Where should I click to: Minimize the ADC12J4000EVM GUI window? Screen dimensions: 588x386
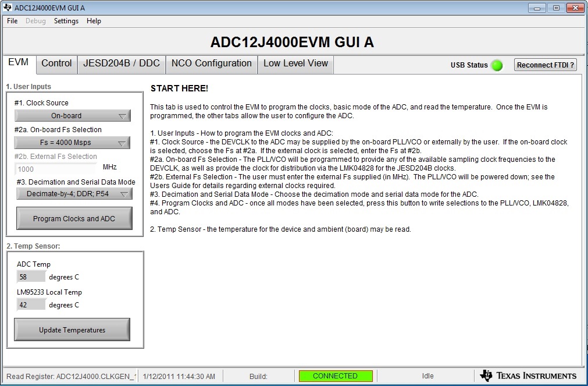(537, 8)
